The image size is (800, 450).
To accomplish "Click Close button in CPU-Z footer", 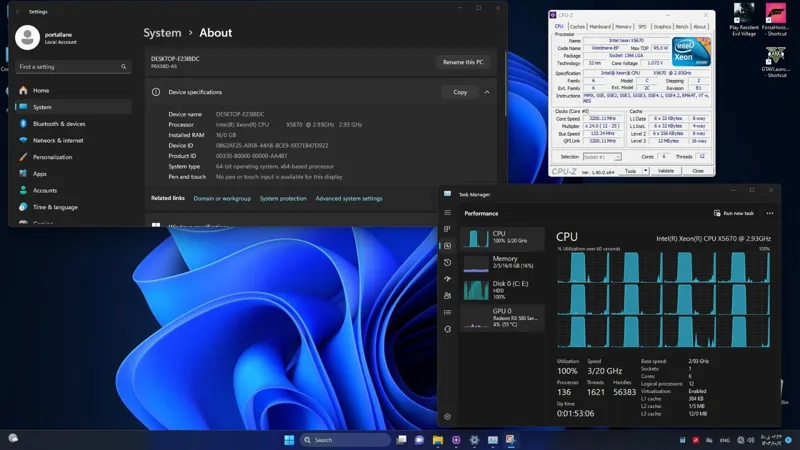I will pos(698,171).
